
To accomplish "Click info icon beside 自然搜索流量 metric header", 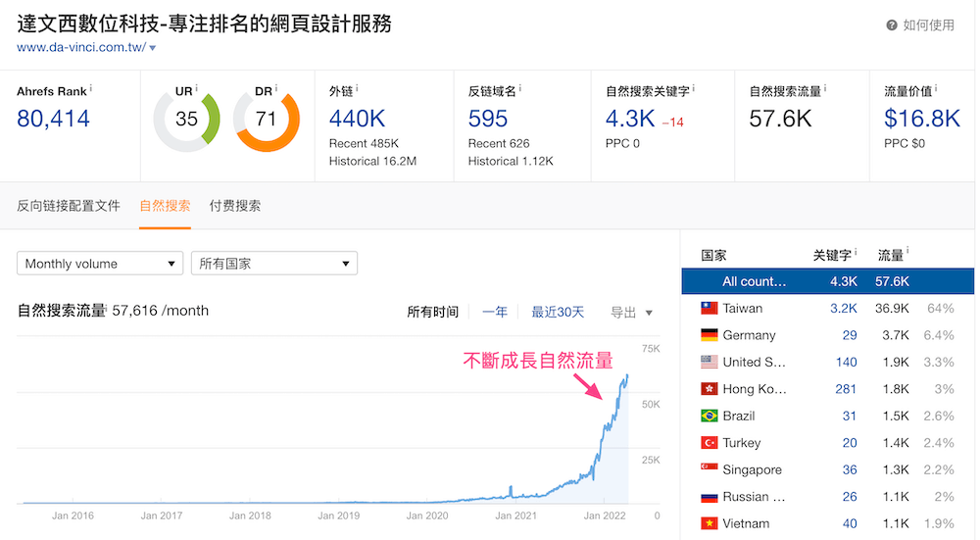I will [x=825, y=89].
